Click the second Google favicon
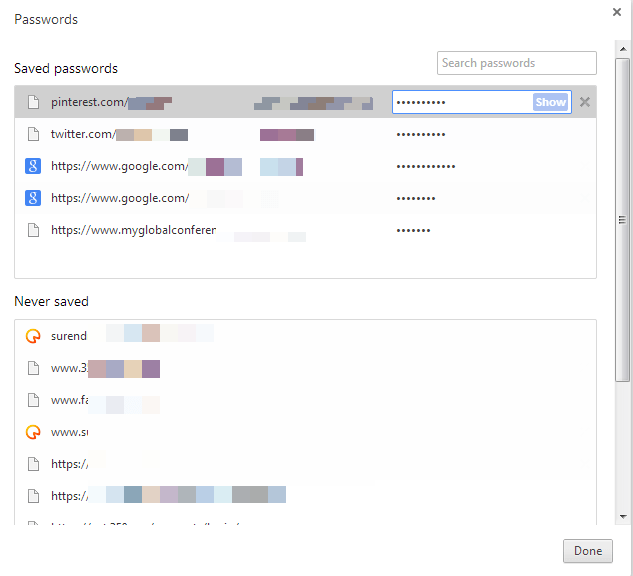 click(33, 198)
